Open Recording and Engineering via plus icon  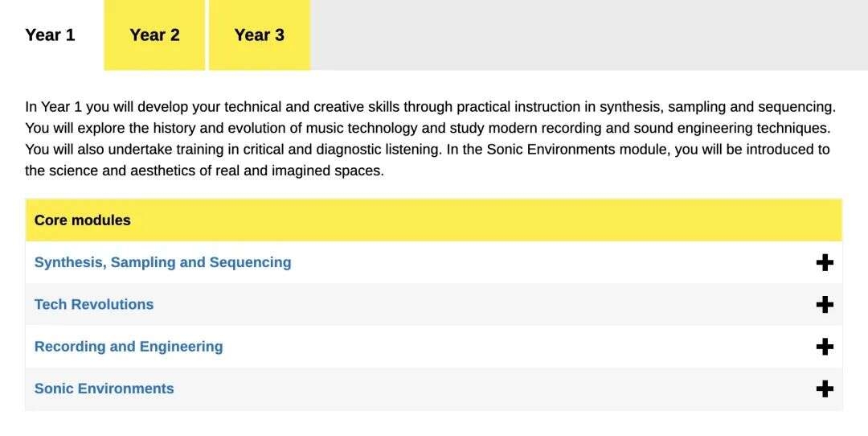point(825,347)
